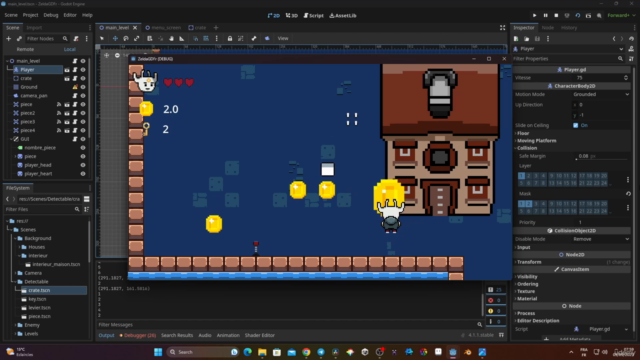Image resolution: width=640 pixels, height=360 pixels.
Task: Activate the Ruler Mode tool
Action: [x=182, y=38]
